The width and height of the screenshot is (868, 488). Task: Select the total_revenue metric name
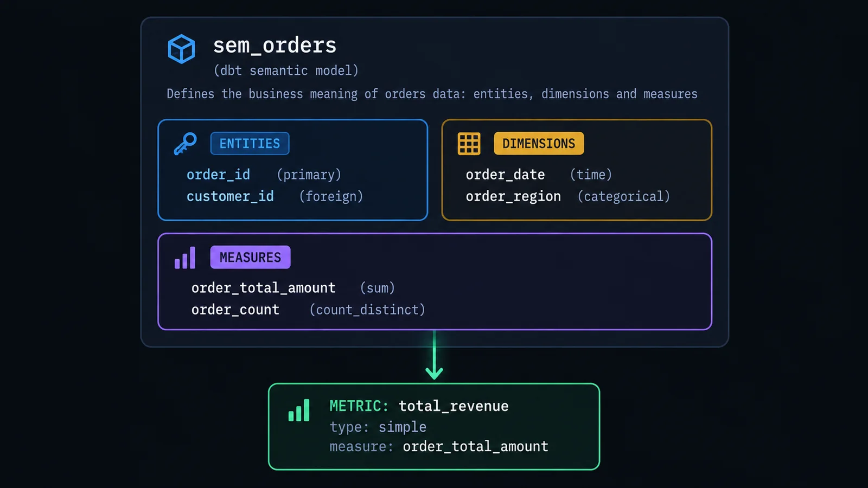pos(454,406)
